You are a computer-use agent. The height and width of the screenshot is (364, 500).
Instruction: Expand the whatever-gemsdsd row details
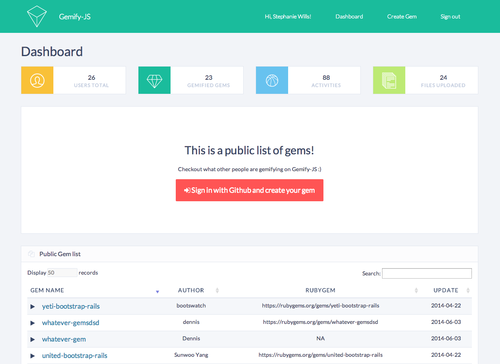[x=32, y=323]
